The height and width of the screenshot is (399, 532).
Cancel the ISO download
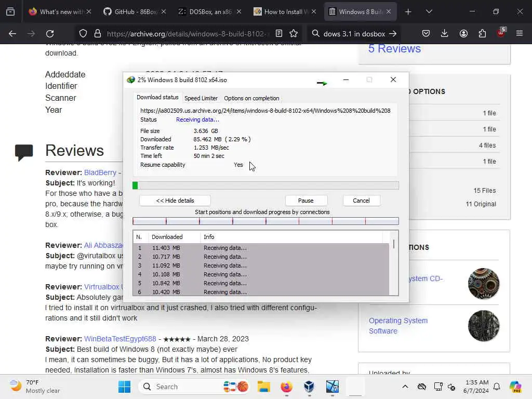click(362, 201)
